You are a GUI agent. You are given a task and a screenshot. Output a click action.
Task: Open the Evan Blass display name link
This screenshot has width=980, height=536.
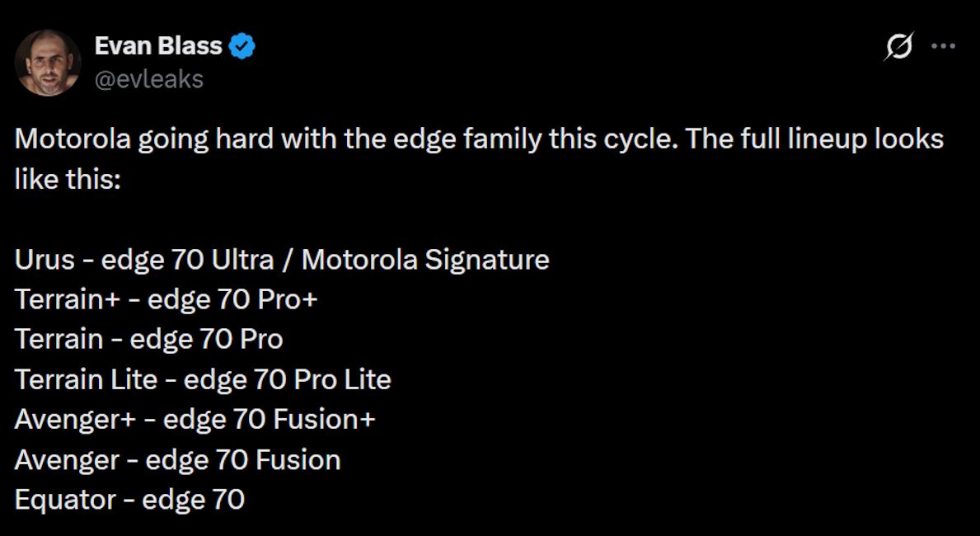159,45
